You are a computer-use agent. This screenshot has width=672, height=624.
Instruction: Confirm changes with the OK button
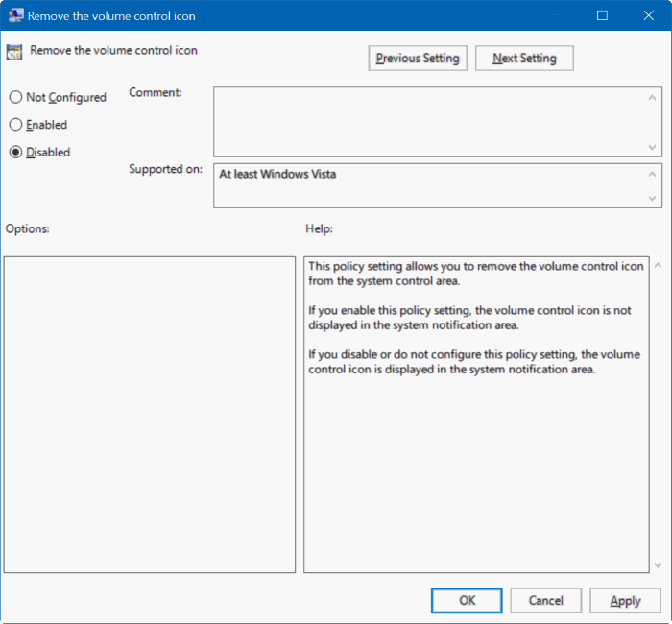(x=467, y=600)
